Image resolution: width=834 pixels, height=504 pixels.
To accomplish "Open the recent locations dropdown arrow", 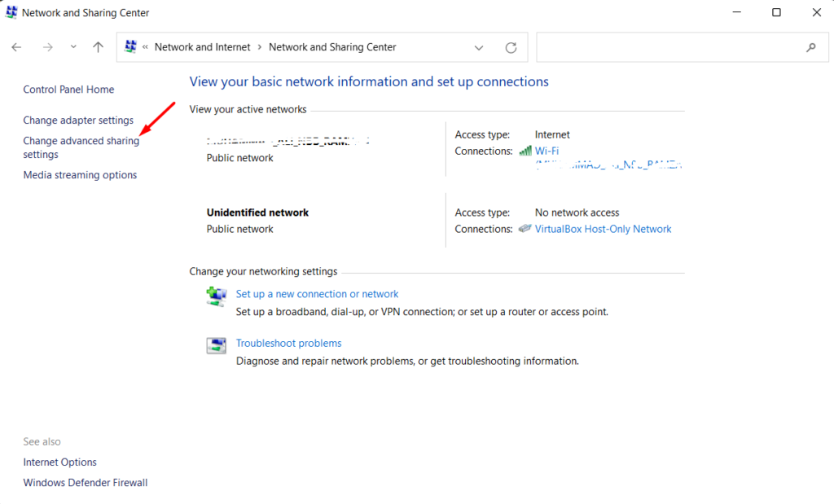I will (x=72, y=47).
